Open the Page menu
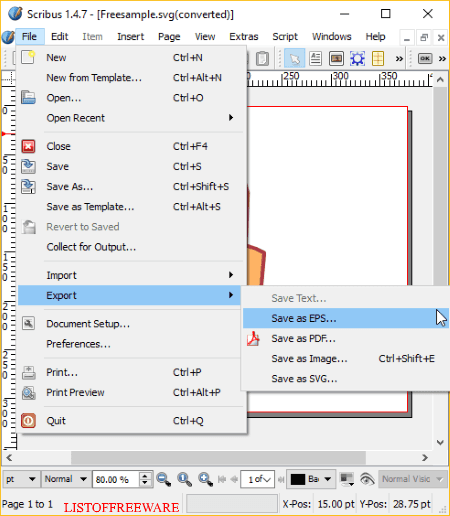 point(169,36)
